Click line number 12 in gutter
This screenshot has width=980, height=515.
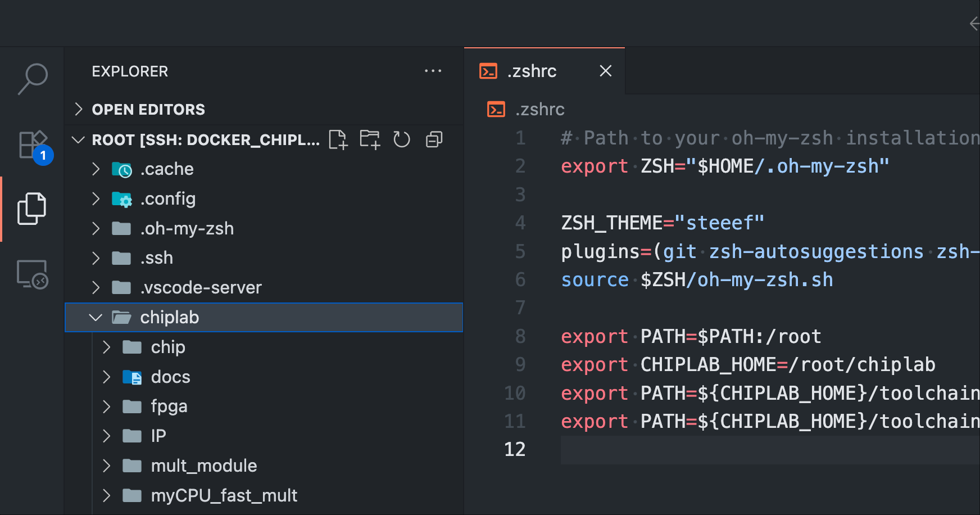(x=515, y=449)
